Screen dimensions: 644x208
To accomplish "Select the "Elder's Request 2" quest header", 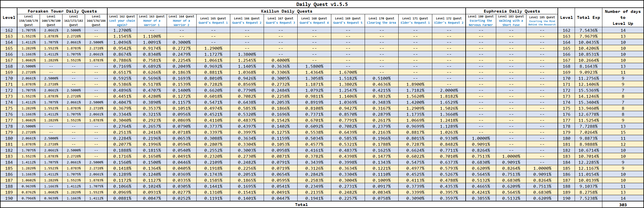I will (449, 21).
